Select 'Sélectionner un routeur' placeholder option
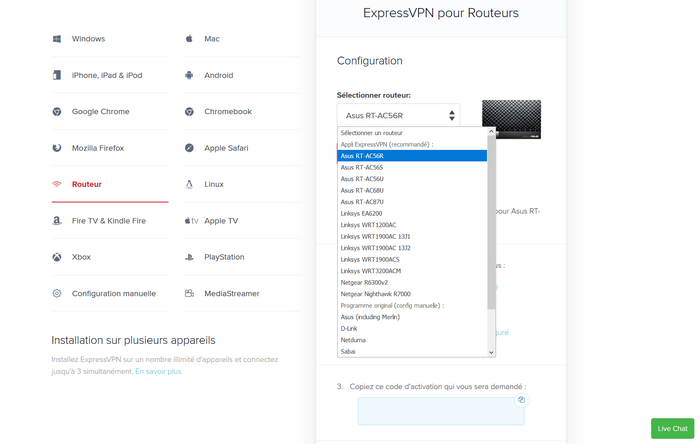Viewport: 700px width, 444px height. point(412,133)
